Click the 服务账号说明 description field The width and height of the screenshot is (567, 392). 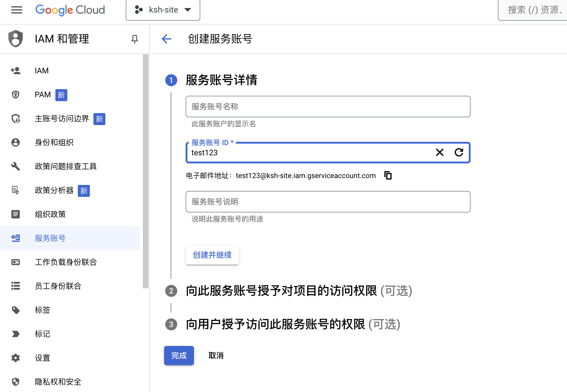(328, 202)
